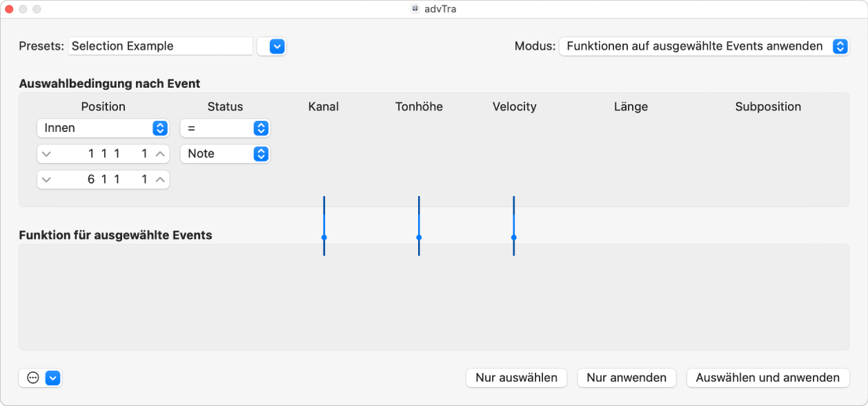Open the Presets dropdown beside the name field

[x=271, y=46]
